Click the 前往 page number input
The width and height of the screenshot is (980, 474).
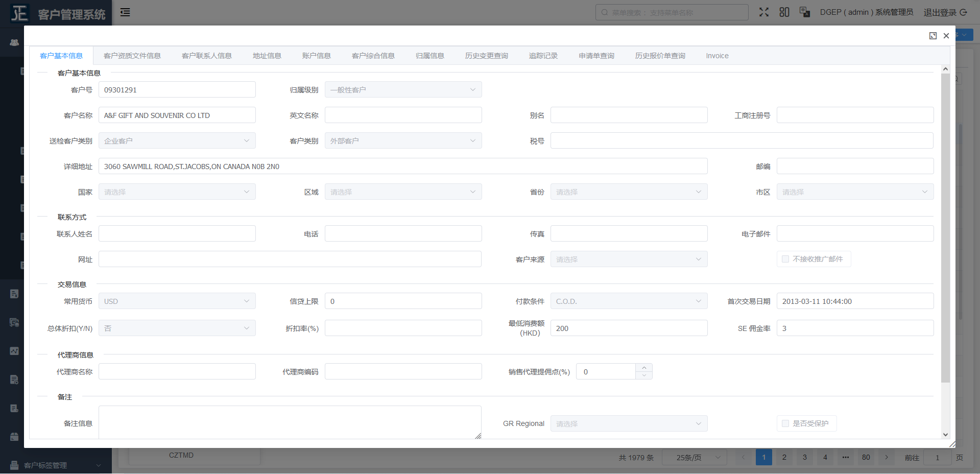(938, 457)
